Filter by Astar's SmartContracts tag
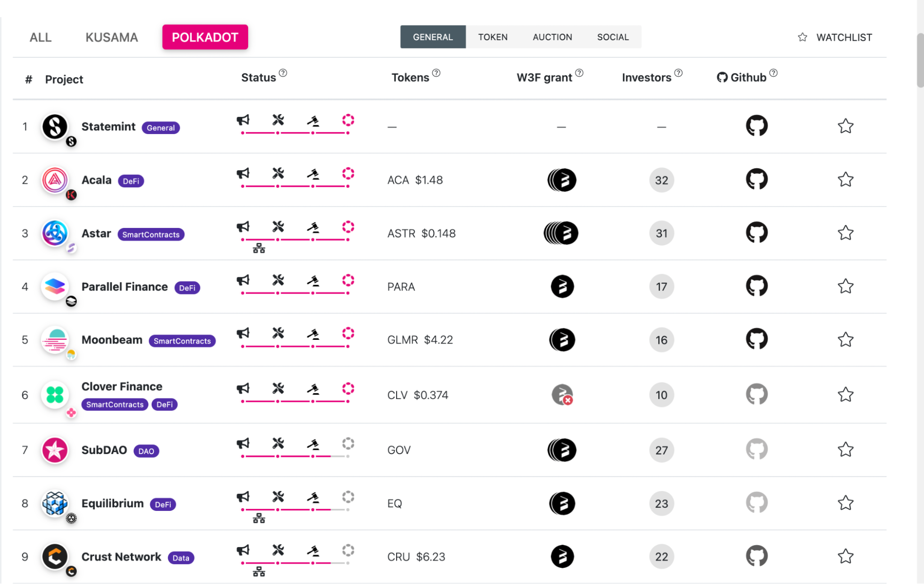This screenshot has height=584, width=924. 151,234
